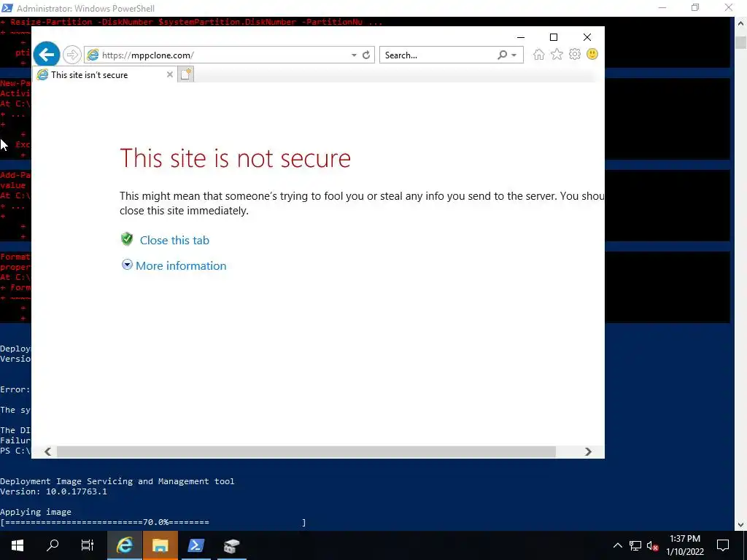Click the magnifier search icon in search box
The image size is (747, 560).
[x=502, y=55]
